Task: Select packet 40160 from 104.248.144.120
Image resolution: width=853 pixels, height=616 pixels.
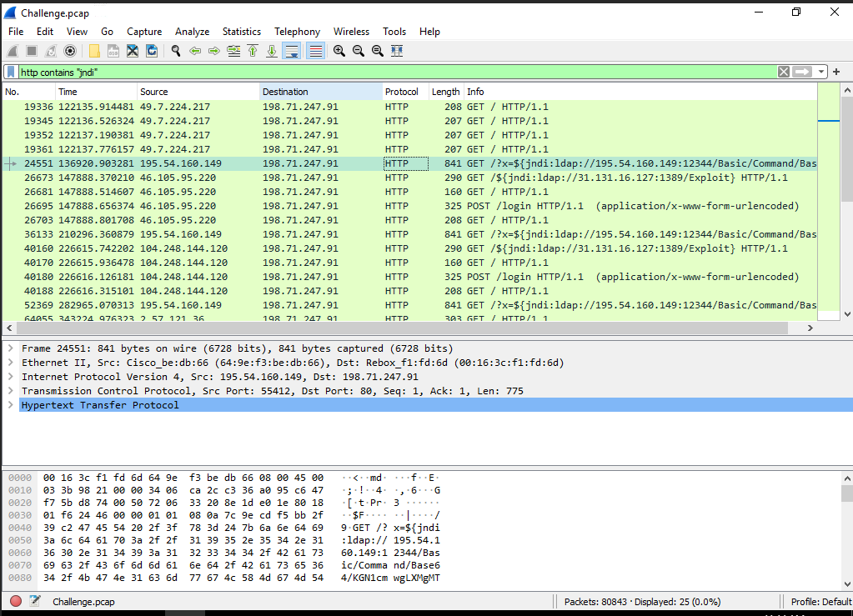Action: [409, 248]
